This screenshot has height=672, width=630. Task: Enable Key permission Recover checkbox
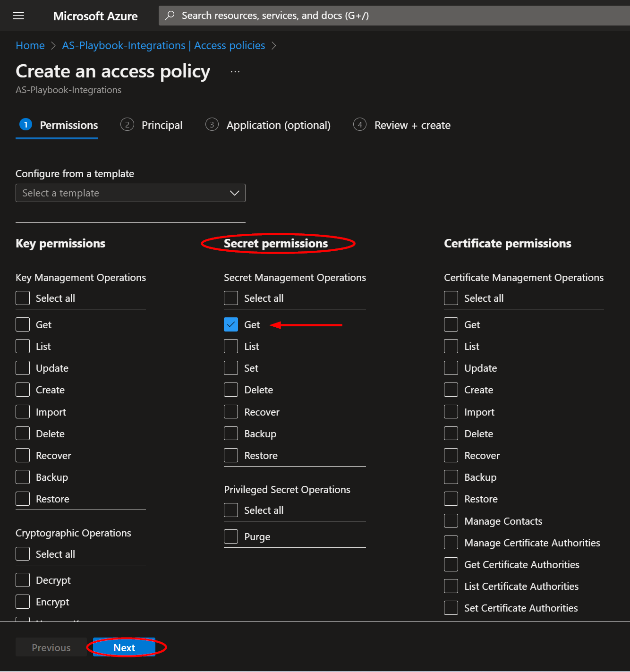coord(23,455)
